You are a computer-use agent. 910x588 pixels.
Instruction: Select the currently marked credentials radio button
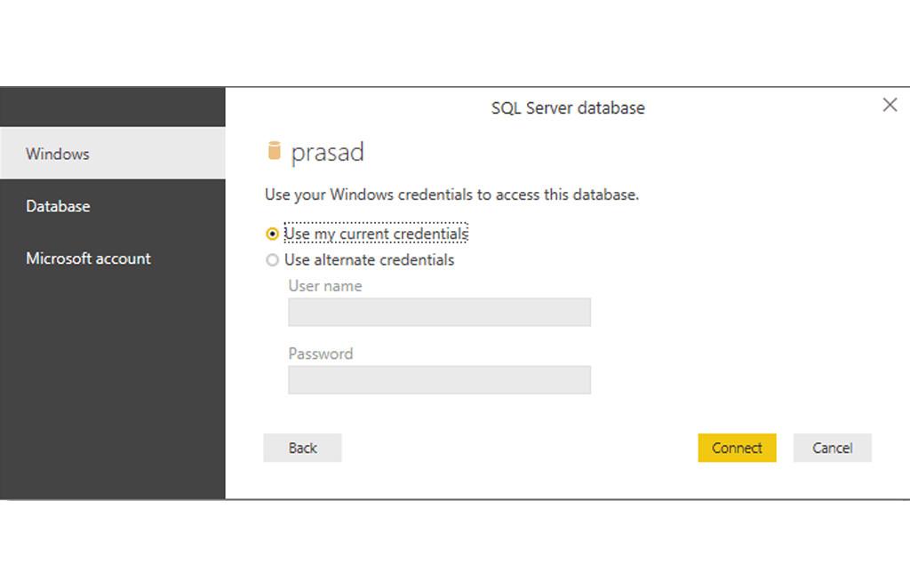[273, 233]
